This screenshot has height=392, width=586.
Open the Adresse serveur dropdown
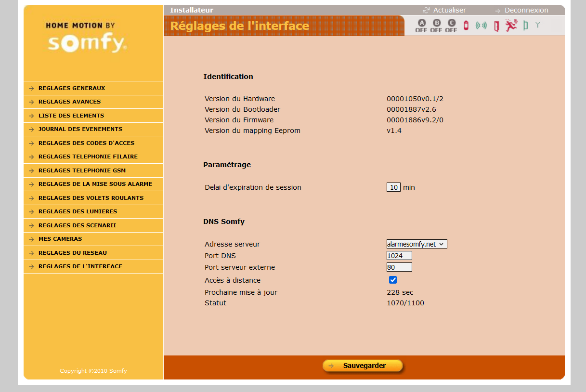(417, 244)
